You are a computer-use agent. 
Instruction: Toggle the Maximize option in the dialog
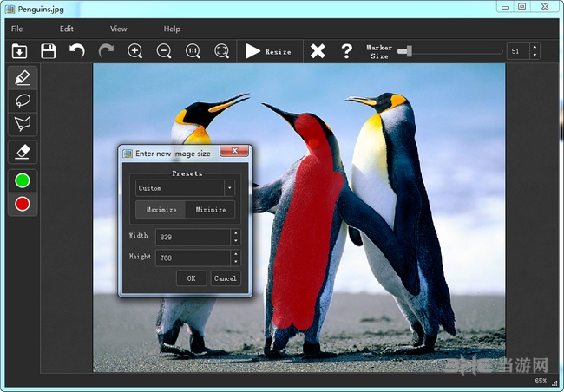coord(161,210)
